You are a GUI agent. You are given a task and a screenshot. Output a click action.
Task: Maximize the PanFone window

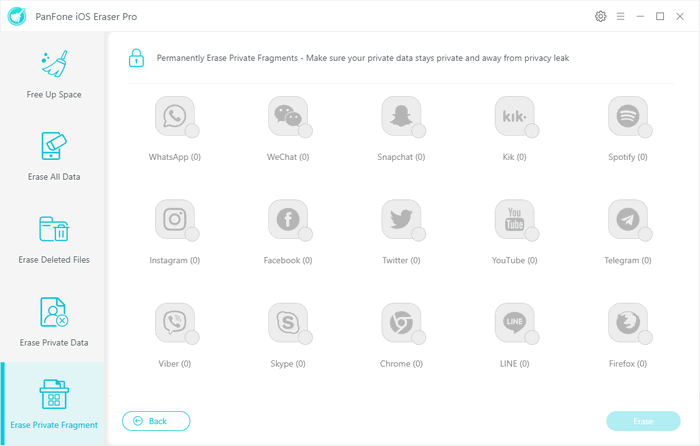[660, 17]
